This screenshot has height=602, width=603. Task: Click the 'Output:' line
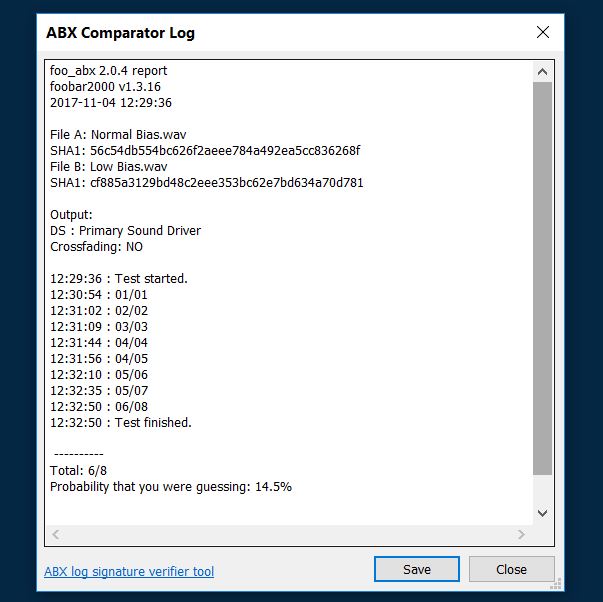(x=71, y=215)
